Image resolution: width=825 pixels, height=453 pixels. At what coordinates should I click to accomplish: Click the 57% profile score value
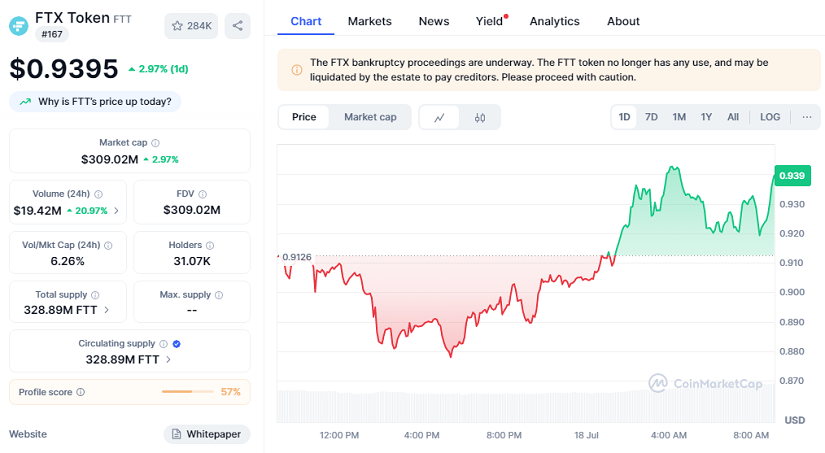point(230,391)
